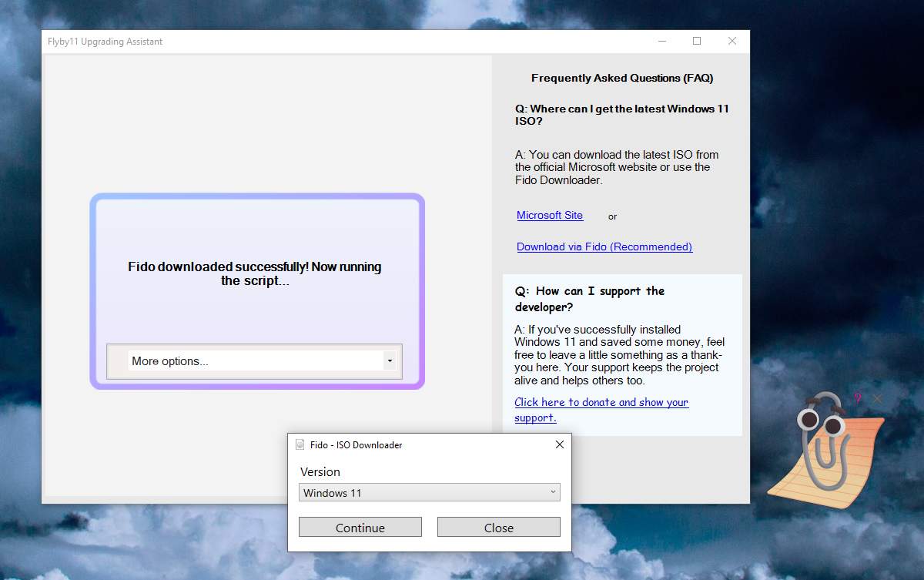The height and width of the screenshot is (580, 924).
Task: Click the answer text about downloading latest ISO
Action: [x=617, y=167]
